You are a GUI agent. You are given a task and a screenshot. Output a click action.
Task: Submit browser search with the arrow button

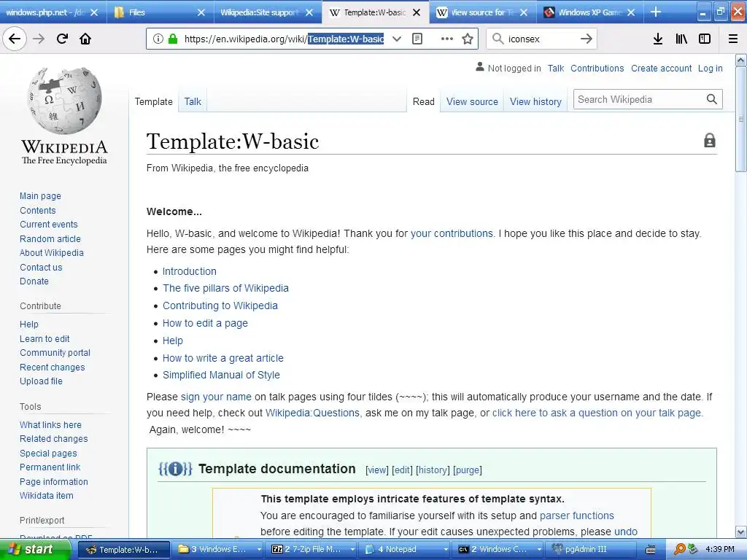click(586, 39)
